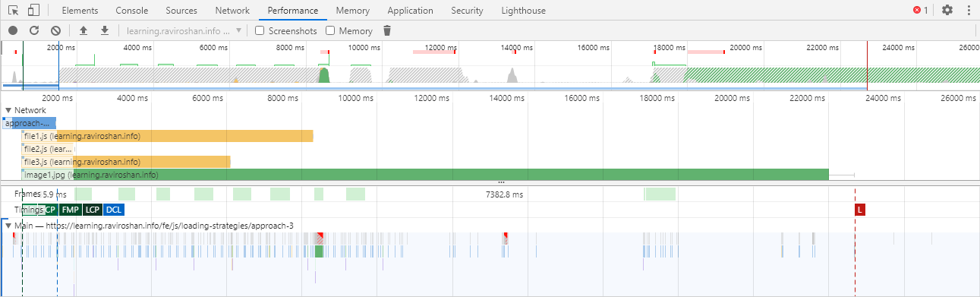The height and width of the screenshot is (297, 980).
Task: Select the Performance tab
Action: [292, 11]
